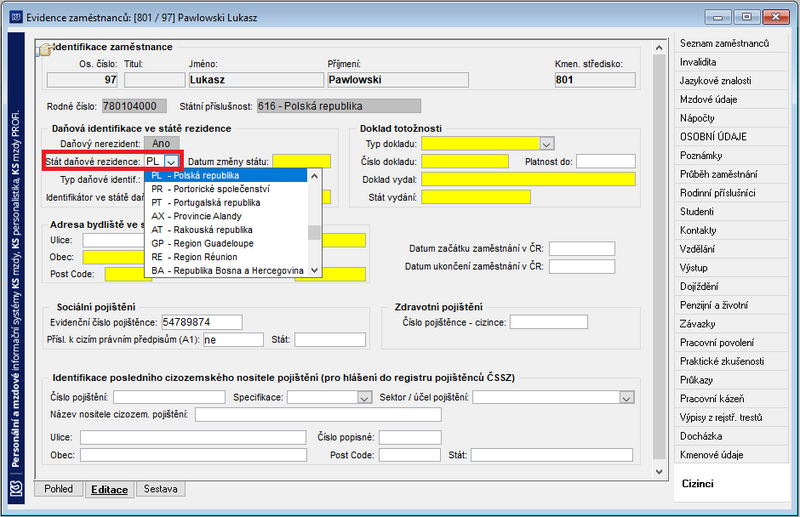This screenshot has width=800, height=517.
Task: Click Název nositele cizozem. pojištění field
Action: [x=318, y=414]
